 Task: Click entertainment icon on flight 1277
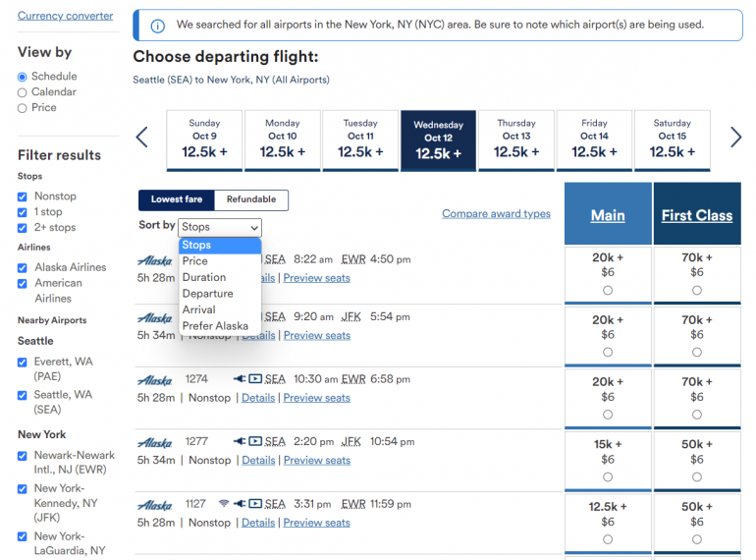coord(255,441)
